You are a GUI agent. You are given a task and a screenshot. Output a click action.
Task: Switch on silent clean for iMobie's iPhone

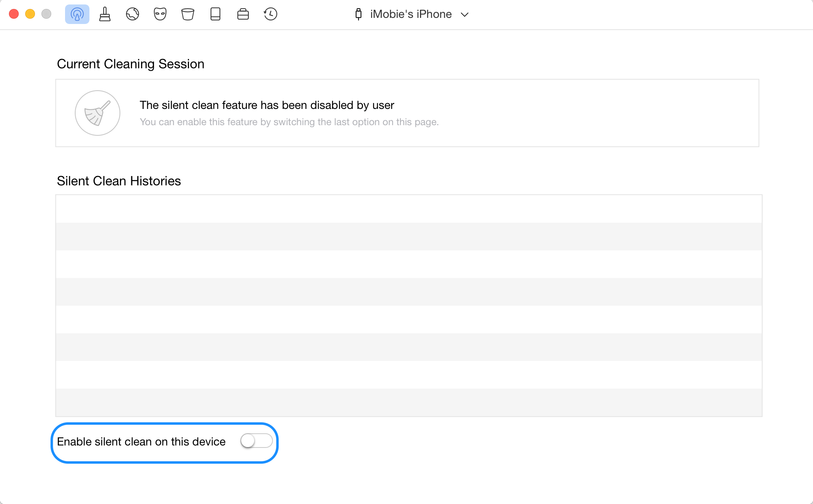256,441
